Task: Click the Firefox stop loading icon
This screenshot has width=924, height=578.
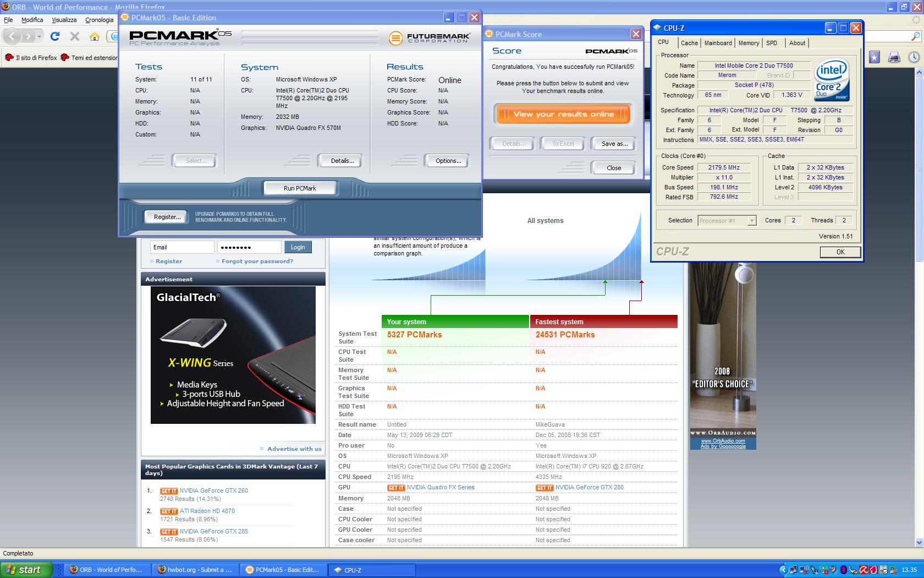Action: click(x=75, y=36)
